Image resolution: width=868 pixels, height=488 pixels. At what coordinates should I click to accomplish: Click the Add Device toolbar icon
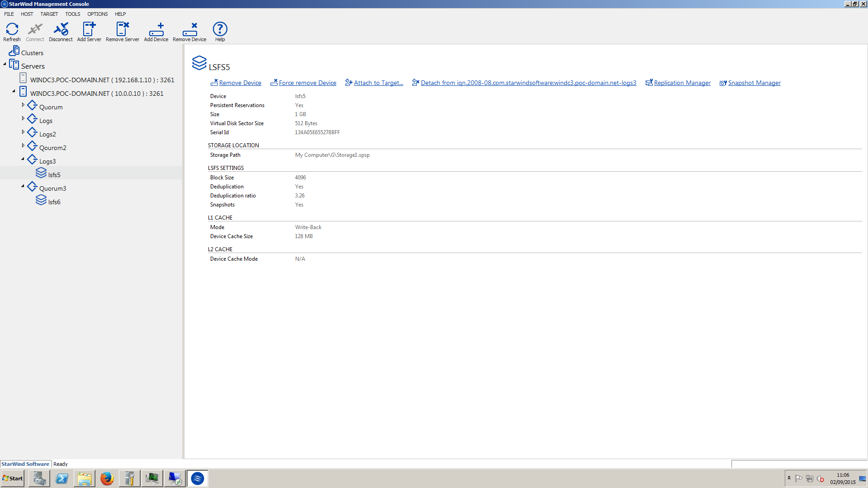point(156,32)
